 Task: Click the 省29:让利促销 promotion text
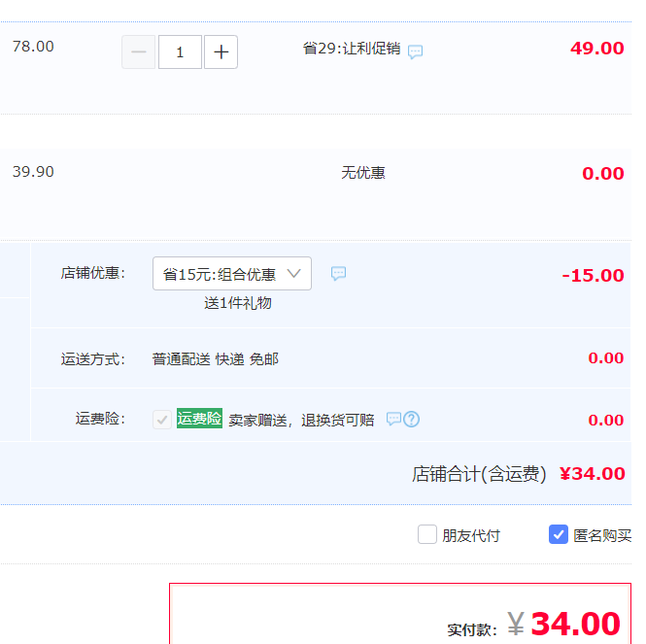(x=351, y=49)
